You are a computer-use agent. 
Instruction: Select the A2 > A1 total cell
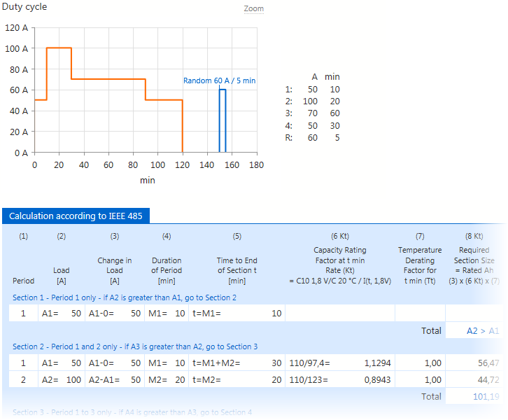[474, 330]
